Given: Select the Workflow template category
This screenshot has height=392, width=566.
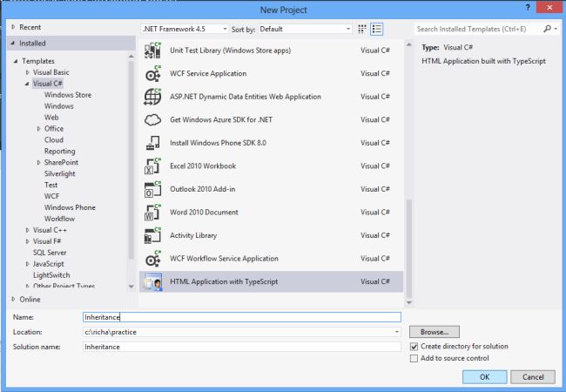Looking at the screenshot, I should pyautogui.click(x=59, y=219).
